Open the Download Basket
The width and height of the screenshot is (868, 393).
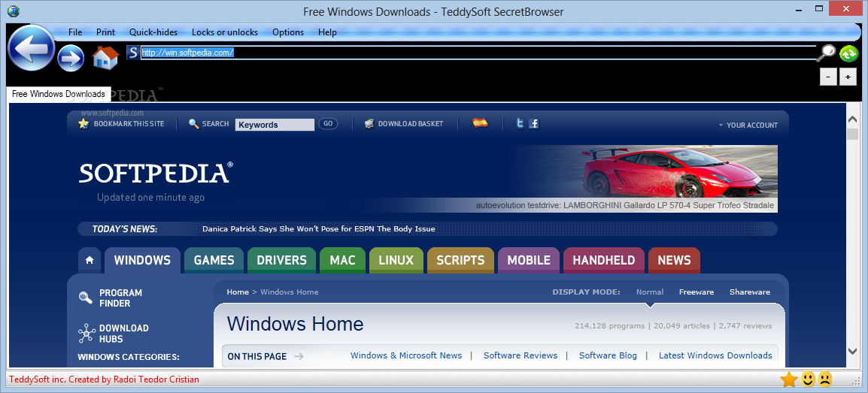(404, 124)
